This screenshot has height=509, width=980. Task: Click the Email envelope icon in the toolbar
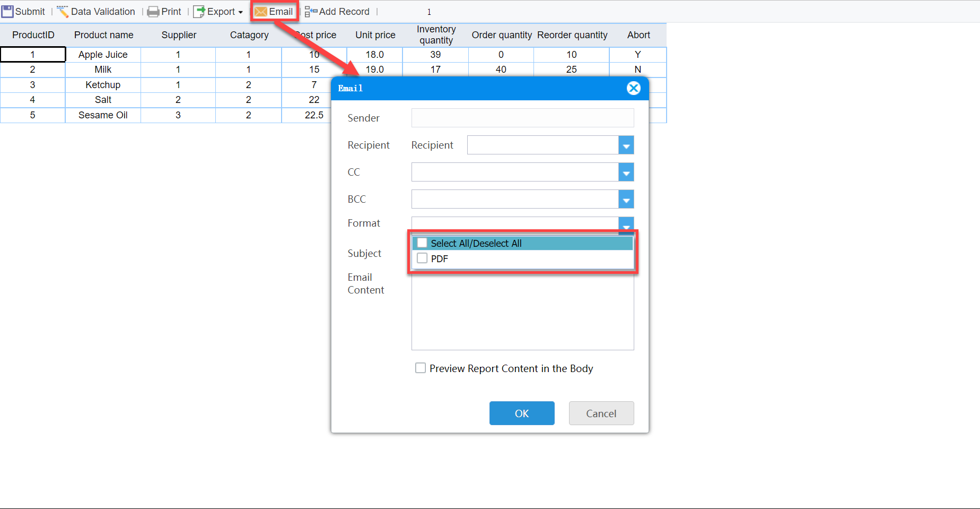(260, 12)
